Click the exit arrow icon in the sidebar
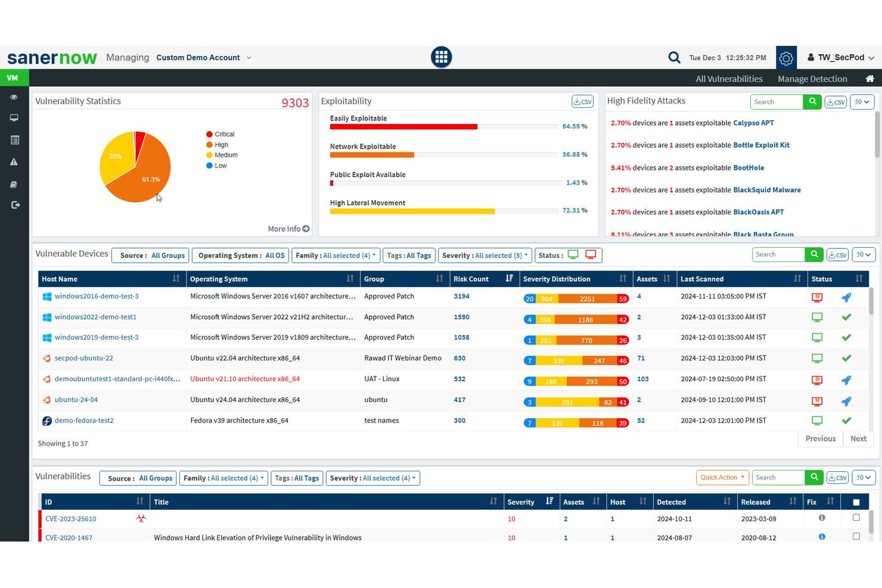The image size is (882, 588). pyautogui.click(x=15, y=205)
